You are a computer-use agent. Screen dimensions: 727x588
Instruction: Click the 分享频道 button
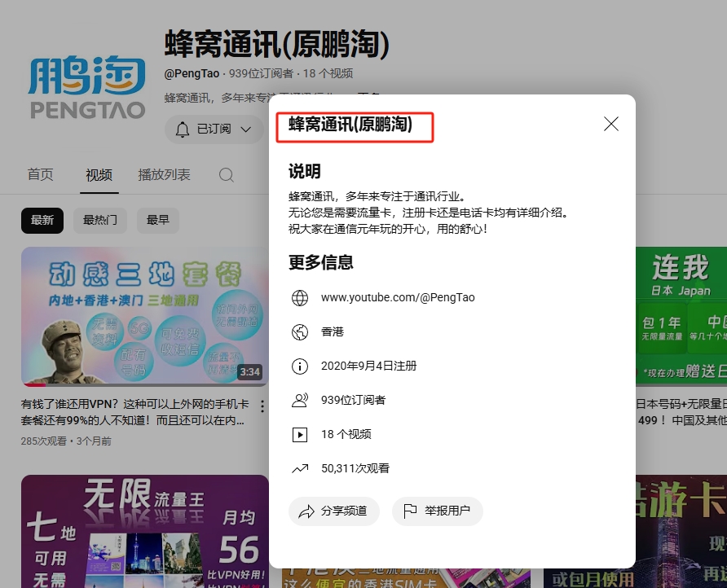(x=334, y=511)
